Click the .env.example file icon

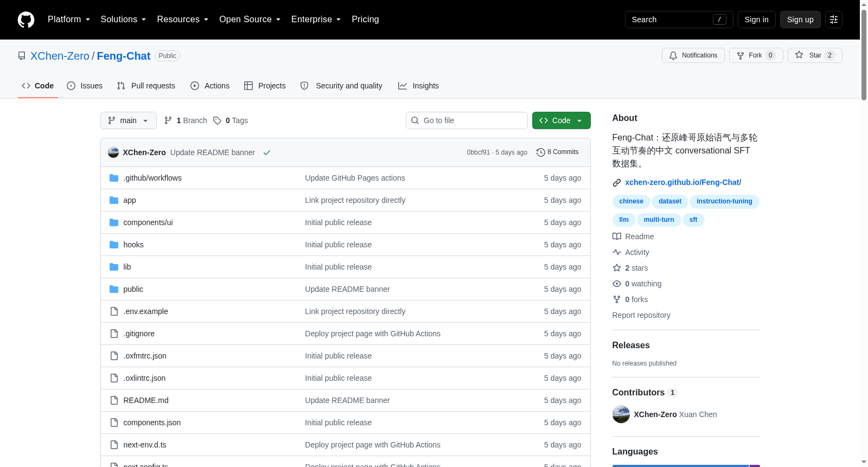(114, 311)
